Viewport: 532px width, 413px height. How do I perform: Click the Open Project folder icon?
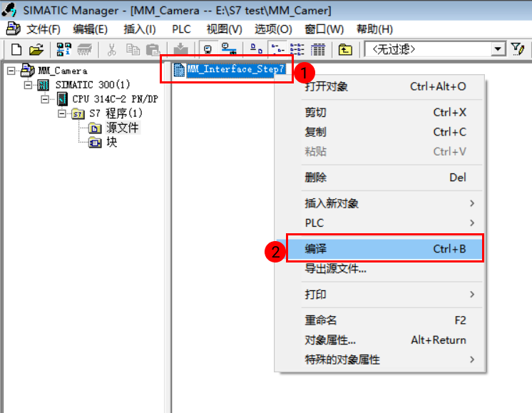pyautogui.click(x=36, y=49)
